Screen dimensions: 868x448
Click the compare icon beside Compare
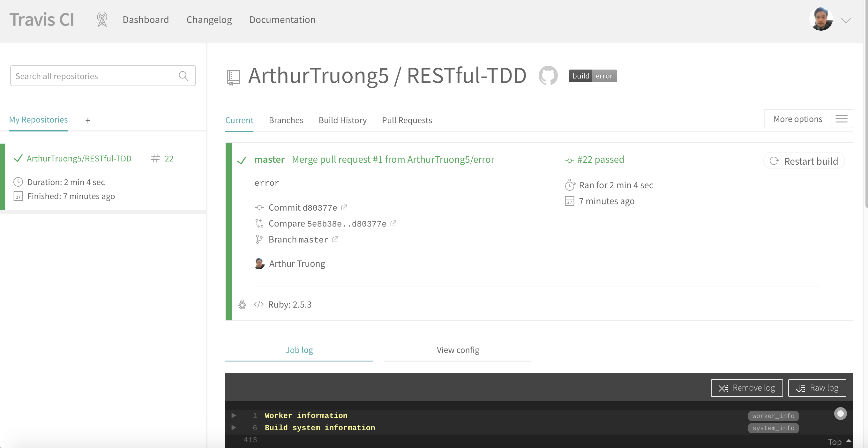coord(259,223)
